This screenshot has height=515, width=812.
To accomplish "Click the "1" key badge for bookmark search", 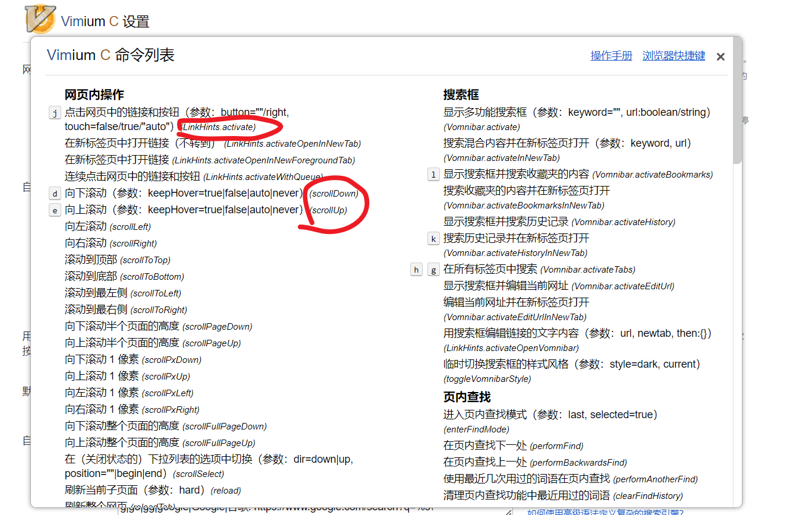I will tap(433, 174).
